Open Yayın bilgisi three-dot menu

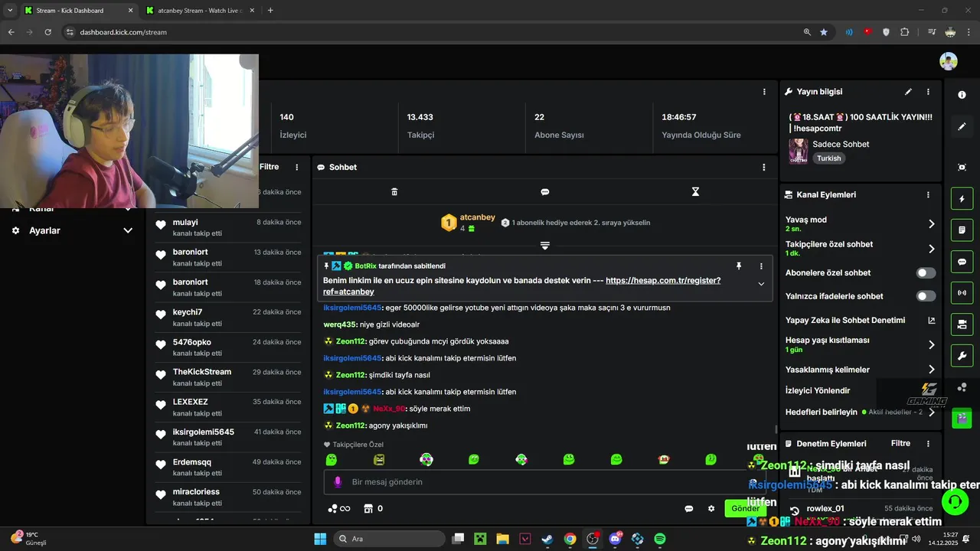928,91
